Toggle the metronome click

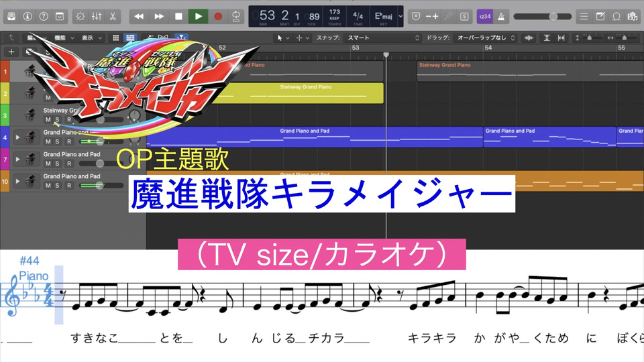pyautogui.click(x=500, y=16)
